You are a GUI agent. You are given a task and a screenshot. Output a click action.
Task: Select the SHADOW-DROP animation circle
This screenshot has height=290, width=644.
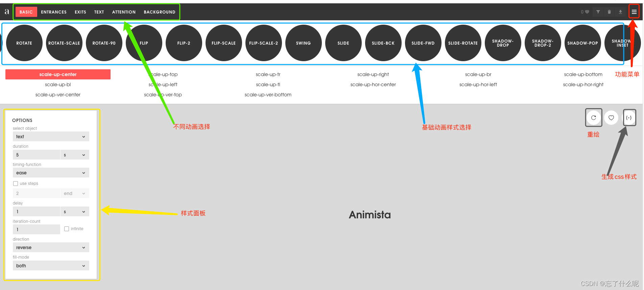point(503,43)
